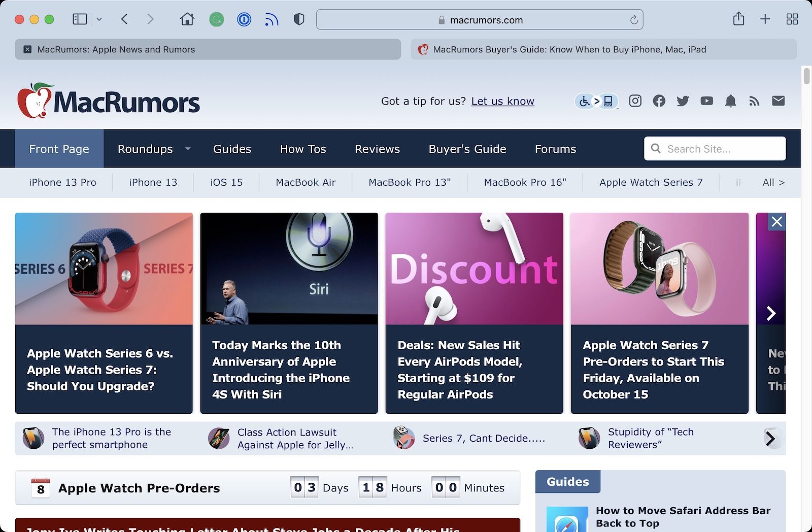Open iPhone 13 Pro roundup link

tap(62, 182)
